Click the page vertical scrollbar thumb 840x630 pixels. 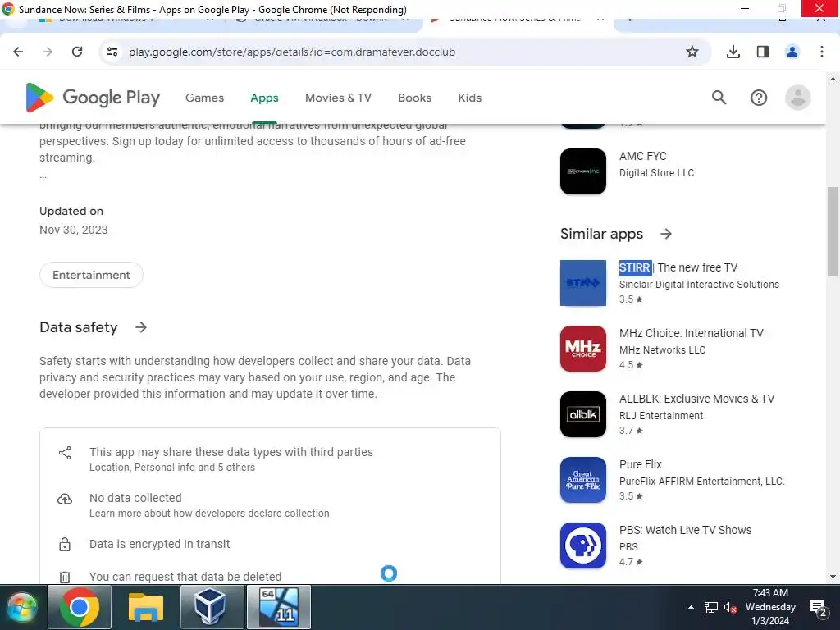click(x=833, y=231)
